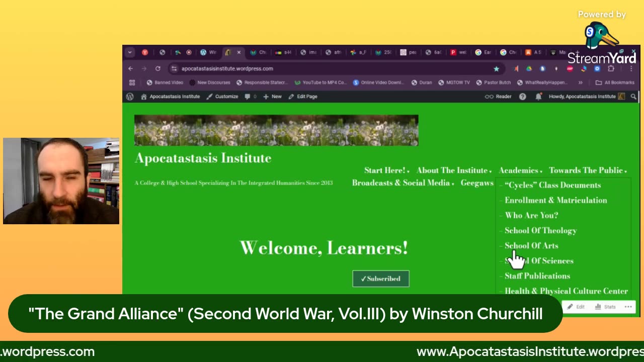Click the Apocatastasis Institute site title
Image resolution: width=644 pixels, height=362 pixels.
pos(203,158)
